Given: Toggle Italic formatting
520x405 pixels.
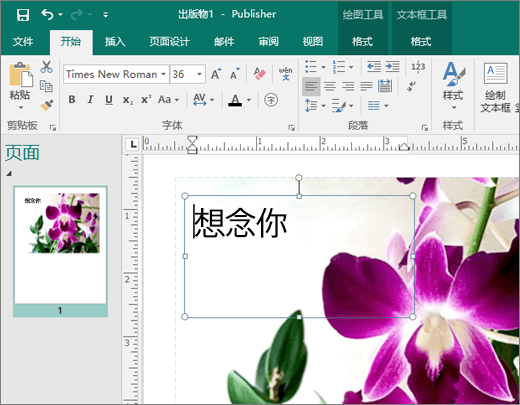Looking at the screenshot, I should tap(90, 99).
